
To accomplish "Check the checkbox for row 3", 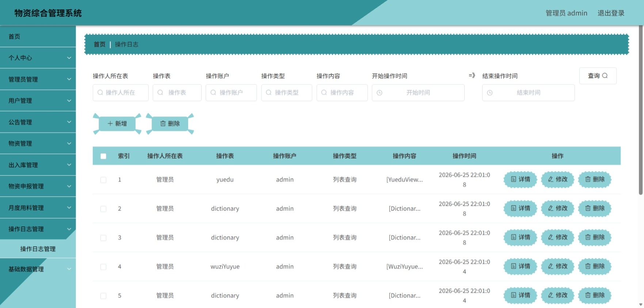I will point(103,238).
